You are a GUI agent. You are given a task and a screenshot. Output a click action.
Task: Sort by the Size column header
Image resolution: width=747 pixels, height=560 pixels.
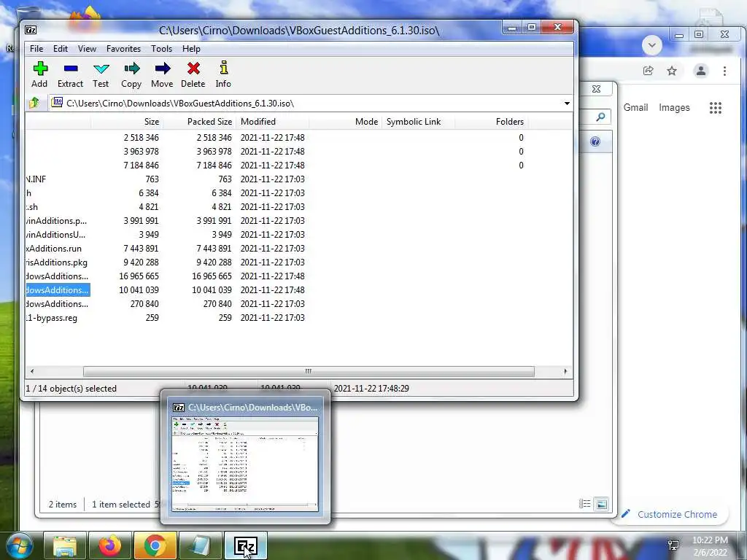(127, 122)
